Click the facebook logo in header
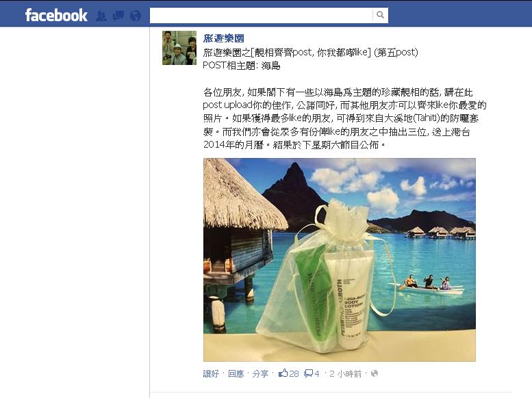This screenshot has height=398, width=532. 56,16
